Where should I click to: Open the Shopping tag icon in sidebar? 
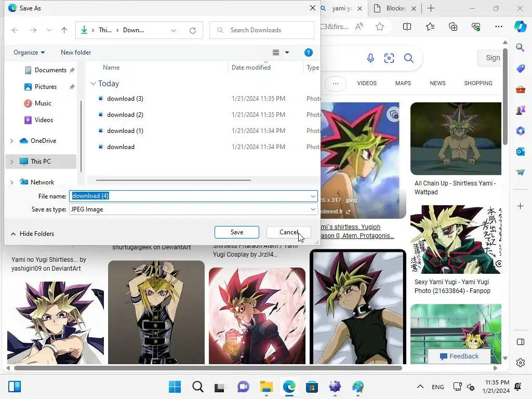point(520,69)
